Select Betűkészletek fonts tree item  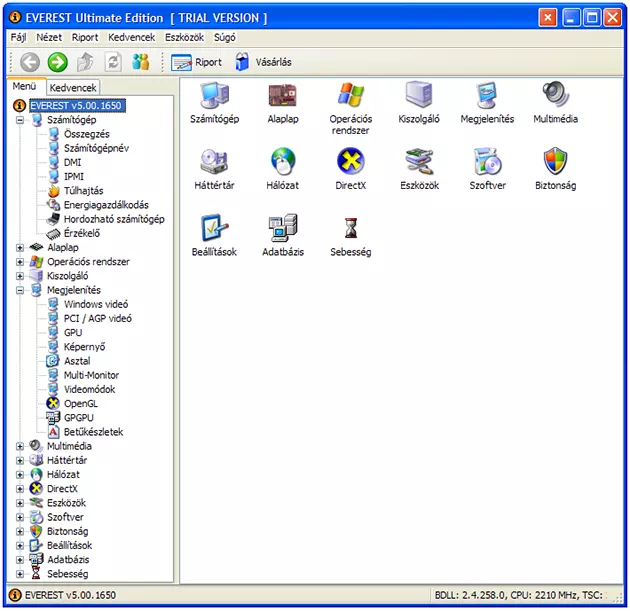coord(93,432)
